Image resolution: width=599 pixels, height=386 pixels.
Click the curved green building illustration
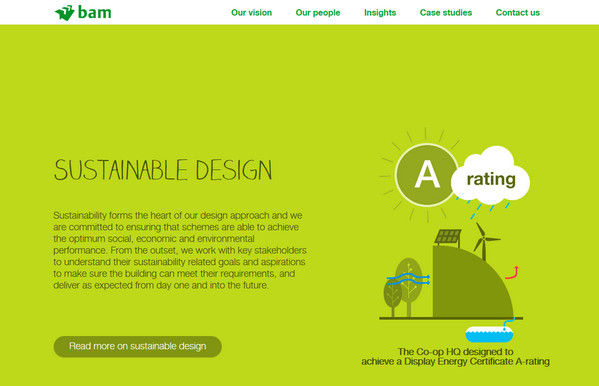coord(472,282)
